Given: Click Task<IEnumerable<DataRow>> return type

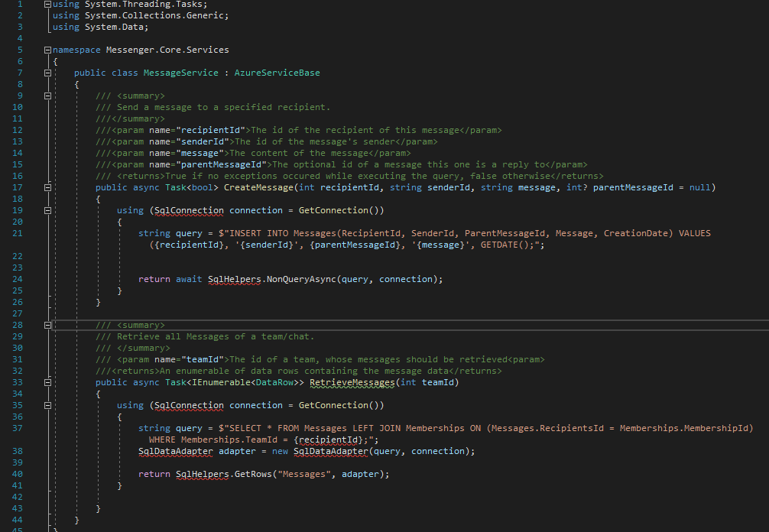Looking at the screenshot, I should (235, 382).
